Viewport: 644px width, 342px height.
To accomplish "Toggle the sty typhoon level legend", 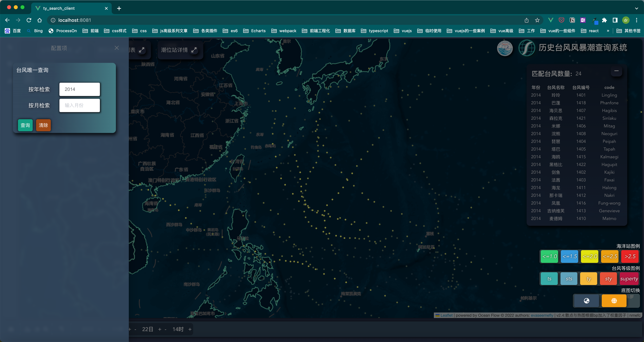I will [x=608, y=279].
